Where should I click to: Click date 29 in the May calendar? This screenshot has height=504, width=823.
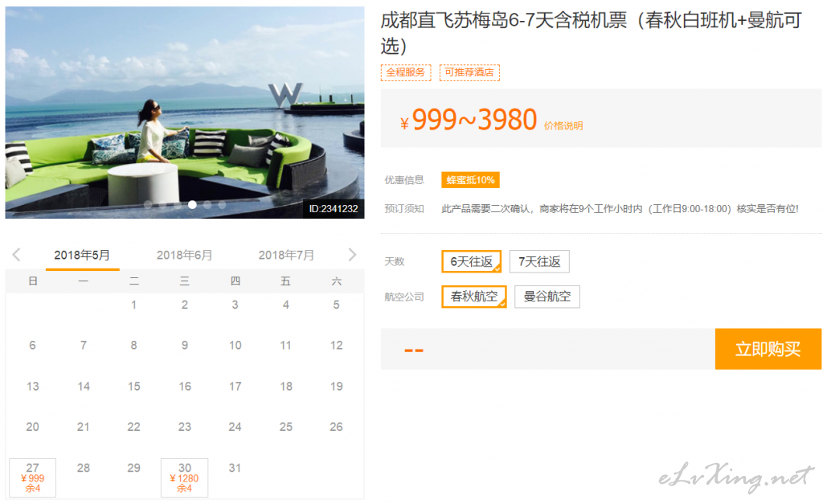[x=134, y=468]
